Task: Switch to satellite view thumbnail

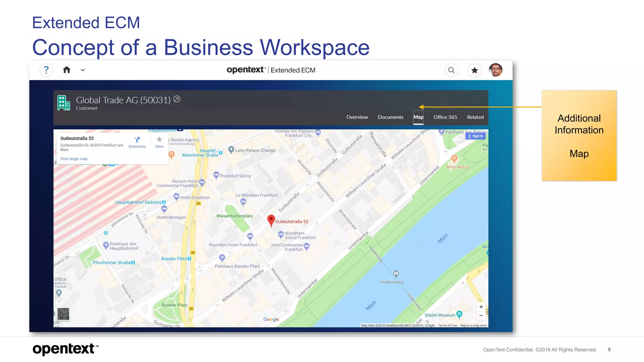Action: click(63, 314)
